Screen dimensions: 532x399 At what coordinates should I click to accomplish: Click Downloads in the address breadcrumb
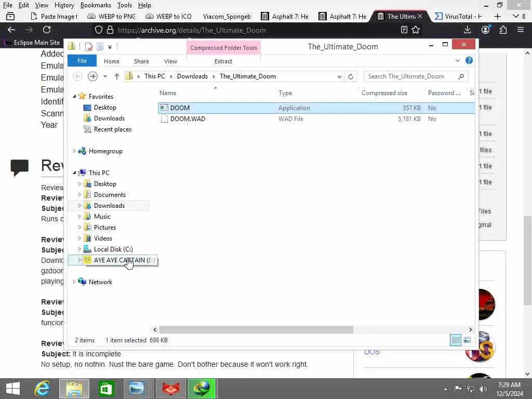pos(192,76)
